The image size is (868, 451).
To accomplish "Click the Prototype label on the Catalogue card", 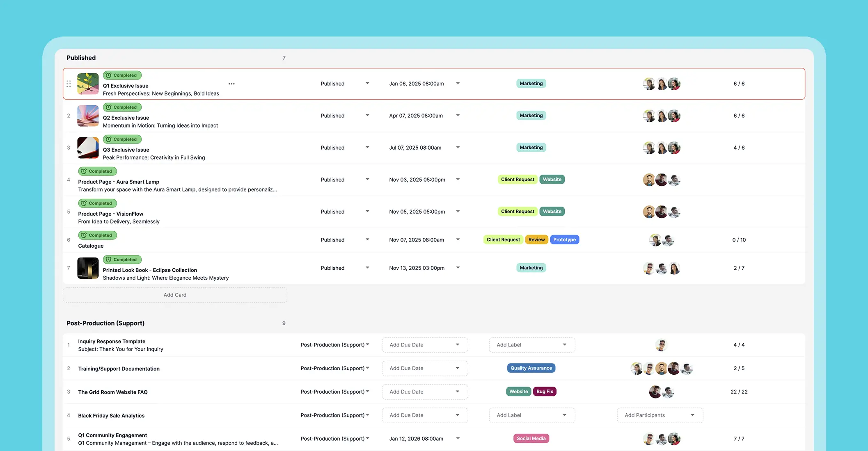I will pos(565,239).
